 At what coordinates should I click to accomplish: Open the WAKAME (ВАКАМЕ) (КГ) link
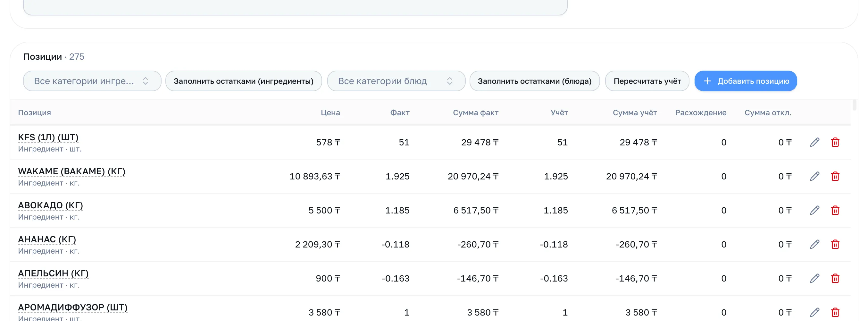(x=71, y=171)
